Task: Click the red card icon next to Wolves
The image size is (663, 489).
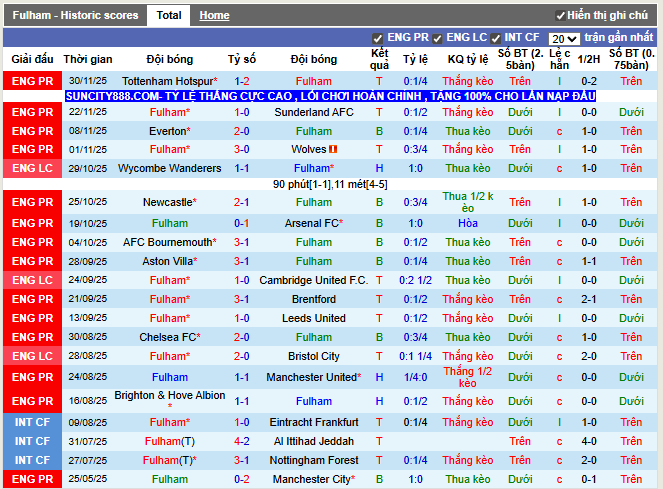Action: click(333, 149)
